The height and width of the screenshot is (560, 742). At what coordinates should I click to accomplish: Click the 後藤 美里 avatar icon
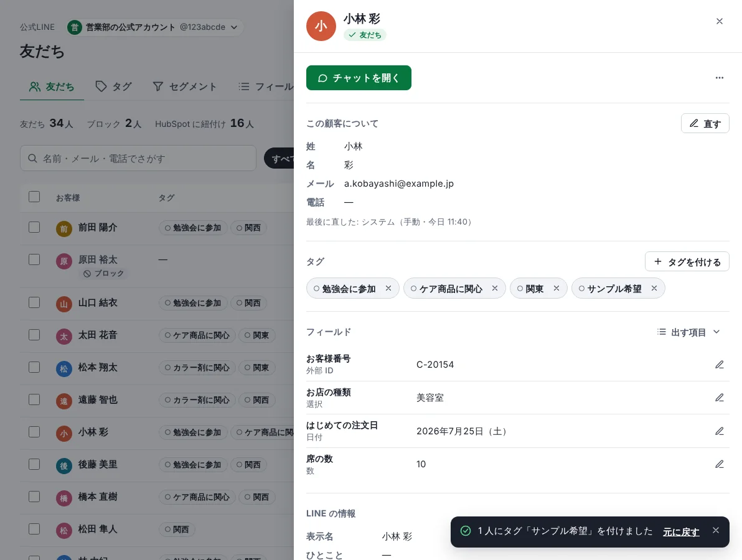pos(64,466)
